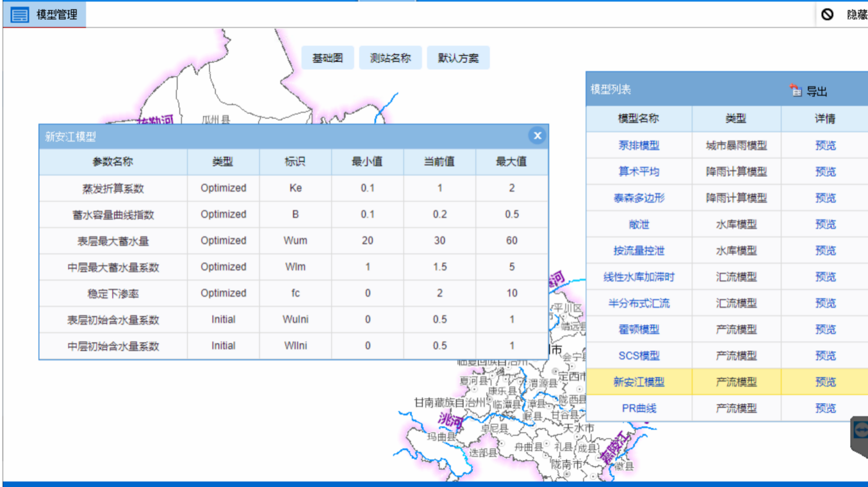Select 泵排模型 in model list

pyautogui.click(x=639, y=145)
